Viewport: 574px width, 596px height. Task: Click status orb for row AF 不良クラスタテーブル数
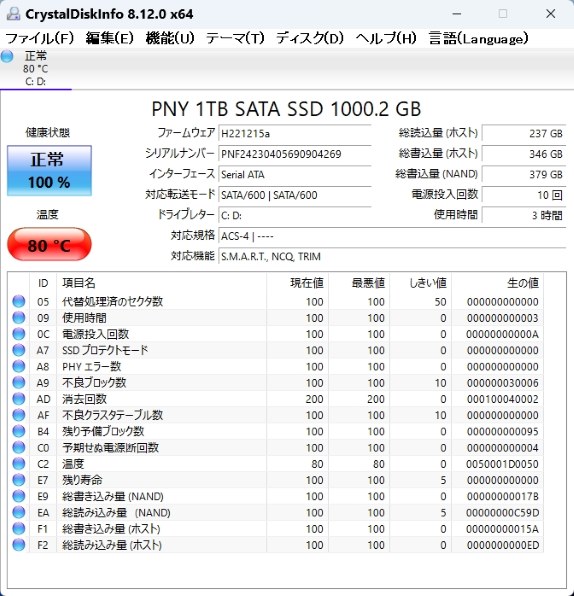(19, 415)
